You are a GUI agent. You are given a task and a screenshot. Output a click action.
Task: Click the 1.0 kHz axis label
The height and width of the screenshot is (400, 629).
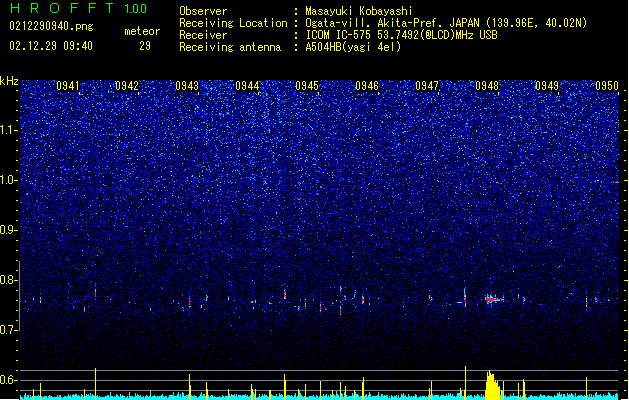tap(9, 180)
